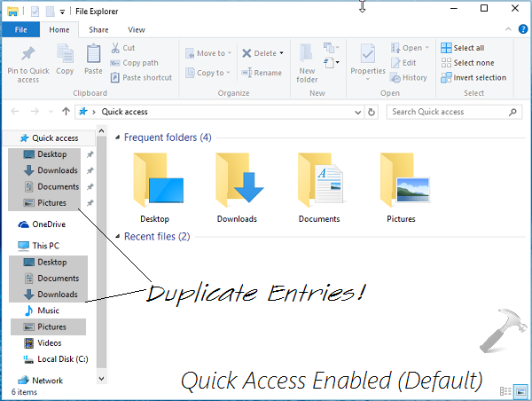532x401 pixels.
Task: Click navigation pane scroll up arrow
Action: (101, 130)
